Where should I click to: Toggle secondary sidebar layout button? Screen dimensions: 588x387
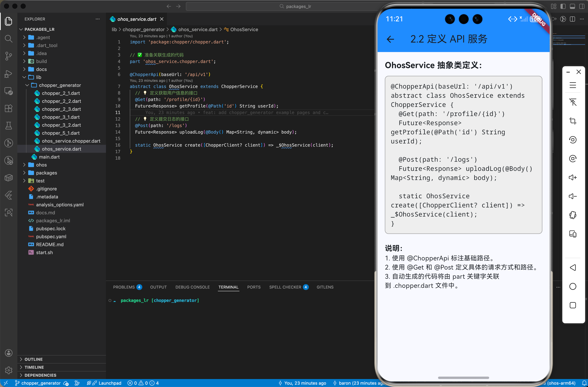[581, 6]
